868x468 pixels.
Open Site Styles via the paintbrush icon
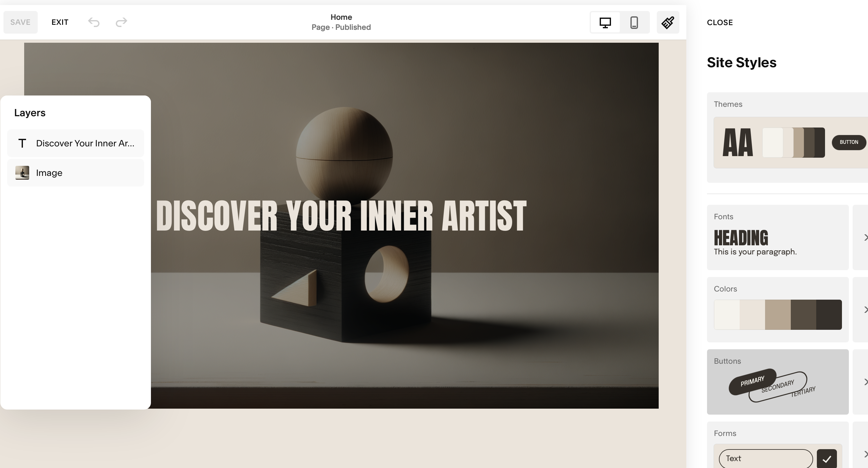coord(667,22)
